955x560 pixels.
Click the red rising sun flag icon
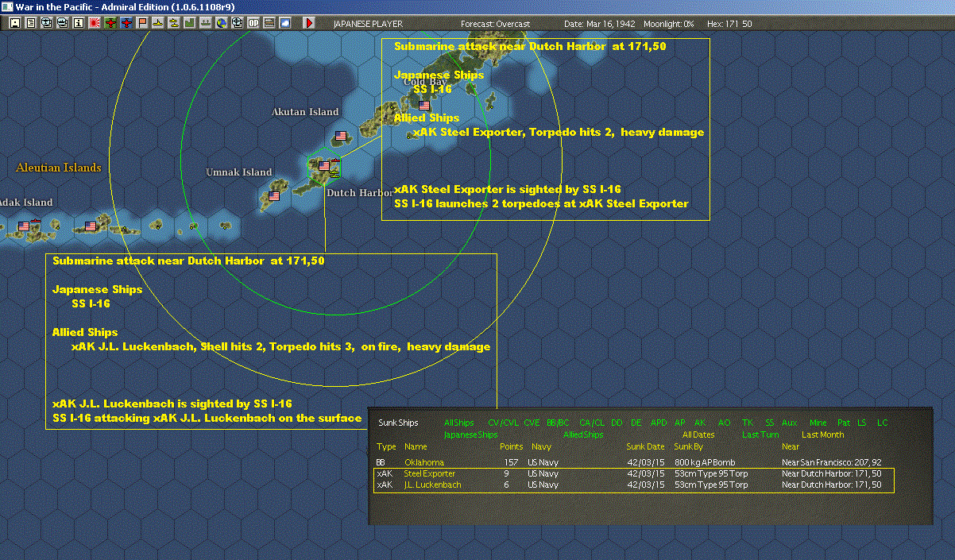click(x=95, y=23)
